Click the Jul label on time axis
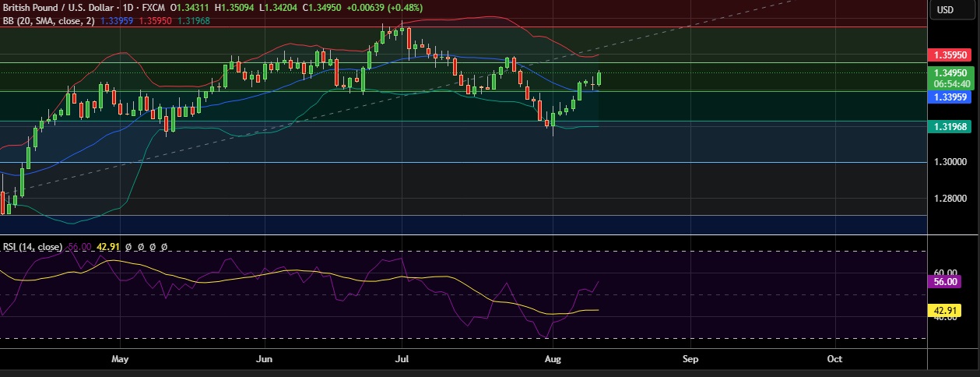Viewport: 980px width, 377px height. (x=402, y=360)
